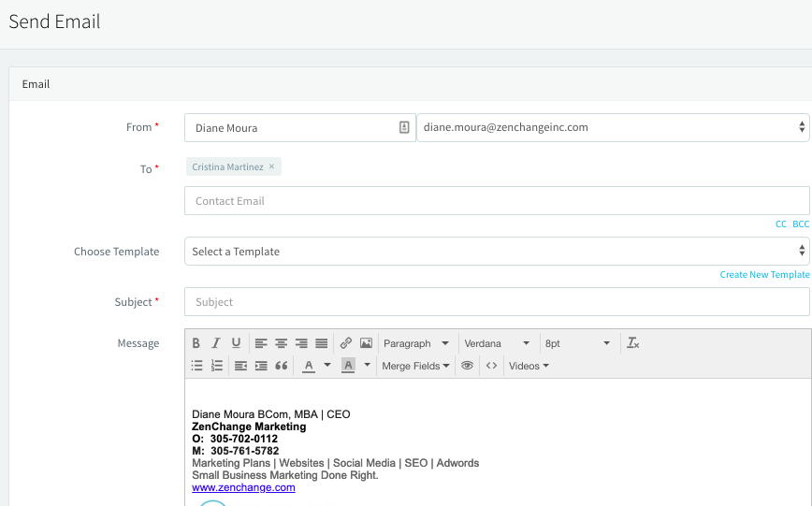Align message text right

pyautogui.click(x=301, y=343)
